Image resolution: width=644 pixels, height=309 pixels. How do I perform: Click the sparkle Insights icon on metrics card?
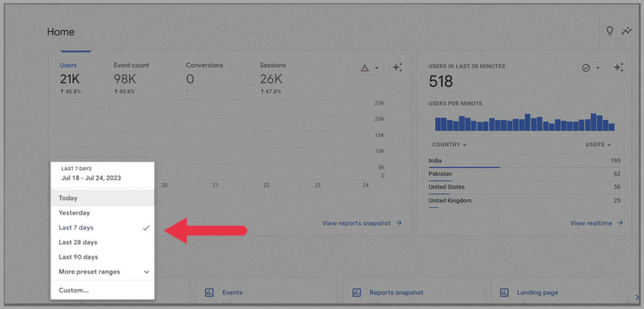coord(397,67)
